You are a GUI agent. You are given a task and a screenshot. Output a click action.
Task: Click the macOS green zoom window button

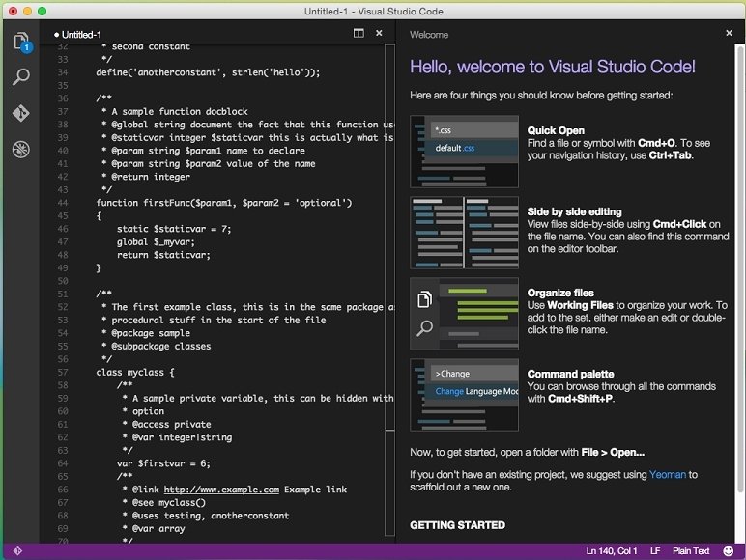(42, 11)
